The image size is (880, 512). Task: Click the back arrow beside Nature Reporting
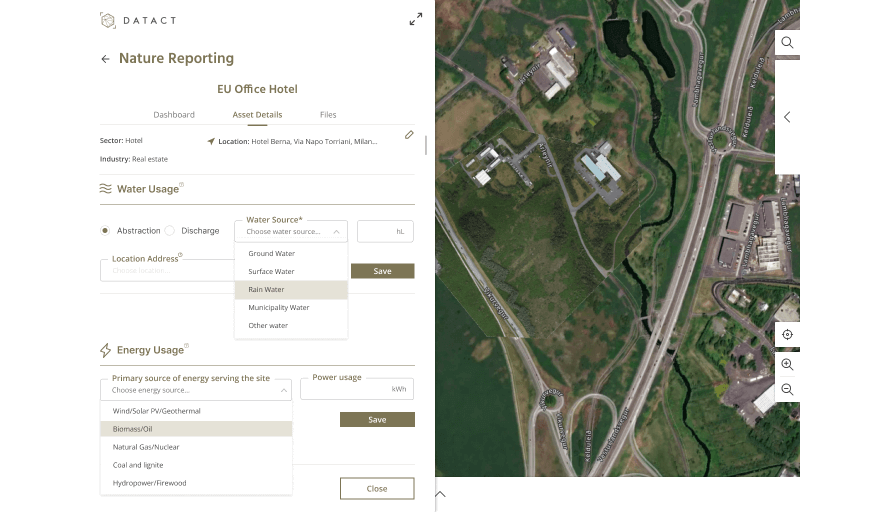coord(105,59)
